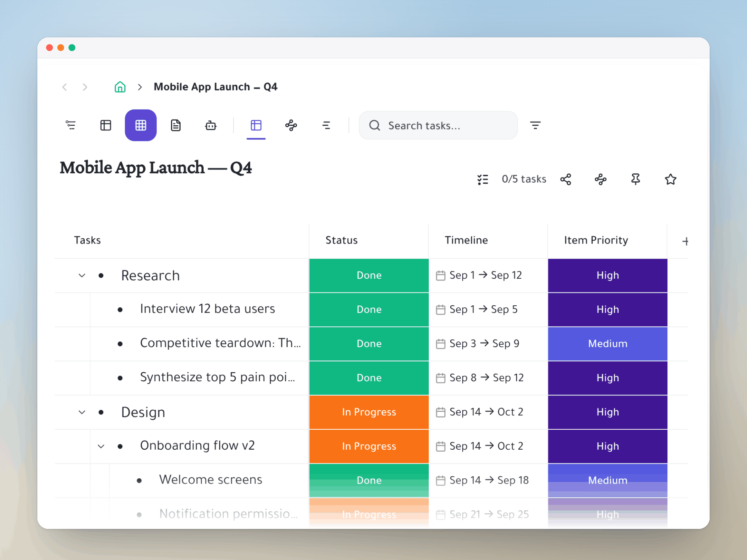Change Competitive teardown priority Medium cell
Viewport: 747px width, 560px height.
(x=608, y=343)
